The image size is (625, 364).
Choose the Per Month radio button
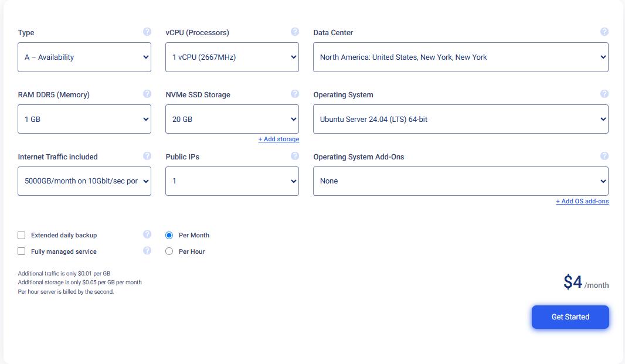[169, 235]
